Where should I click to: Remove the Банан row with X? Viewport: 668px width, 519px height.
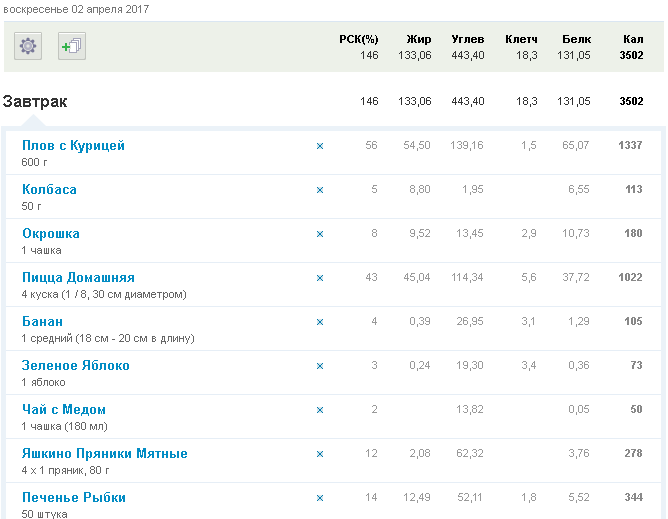320,322
